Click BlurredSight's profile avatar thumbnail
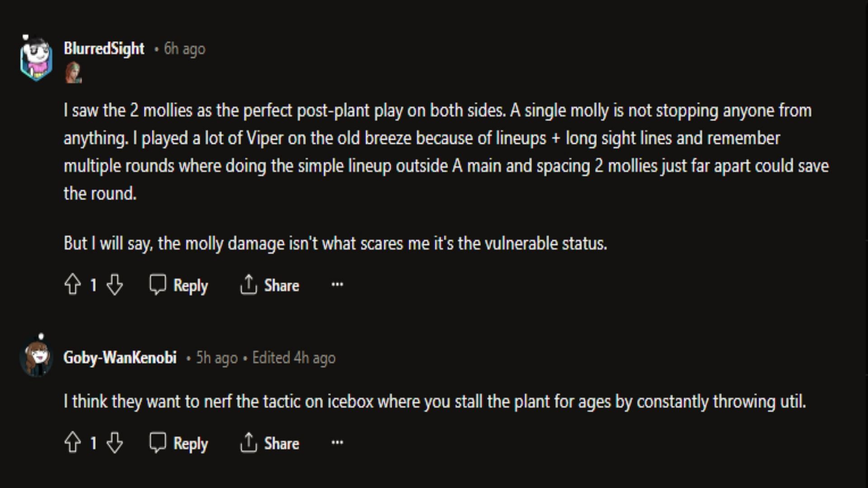This screenshot has width=868, height=488. (x=38, y=57)
